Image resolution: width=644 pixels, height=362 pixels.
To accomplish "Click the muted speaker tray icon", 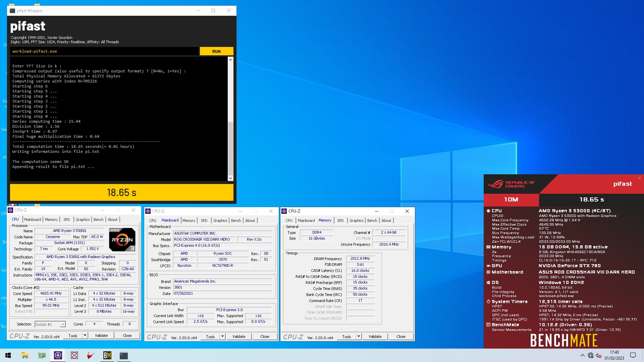I will (x=599, y=355).
